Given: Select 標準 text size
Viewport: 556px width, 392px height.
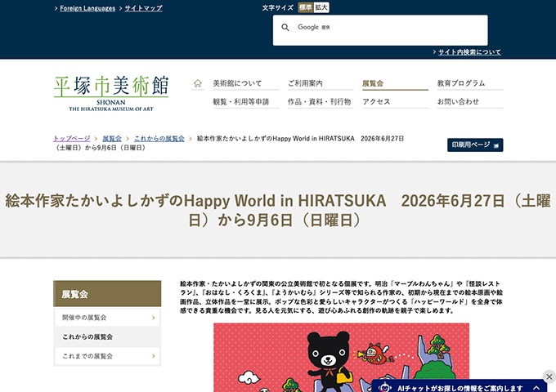Looking at the screenshot, I should (305, 7).
